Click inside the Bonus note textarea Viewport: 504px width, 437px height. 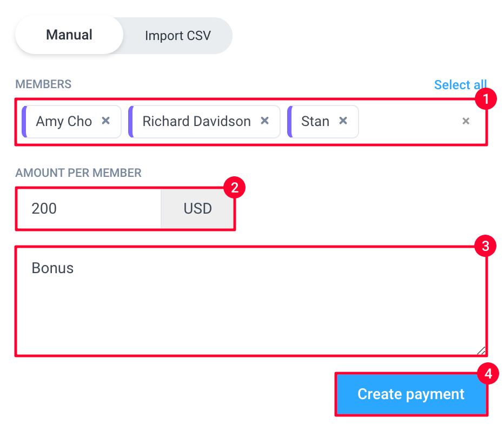(x=251, y=302)
